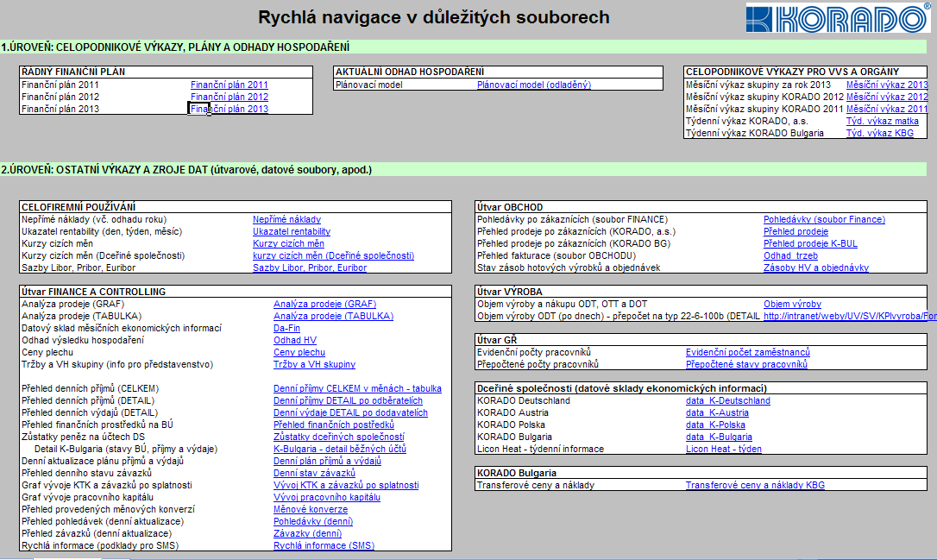937x560 pixels.
Task: Open Denní plán příjmů a výdajů link
Action: (328, 461)
